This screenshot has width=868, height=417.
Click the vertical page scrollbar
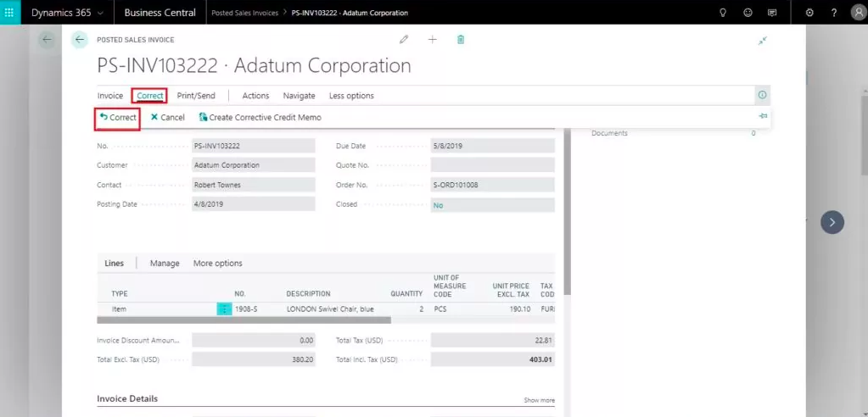(566, 210)
